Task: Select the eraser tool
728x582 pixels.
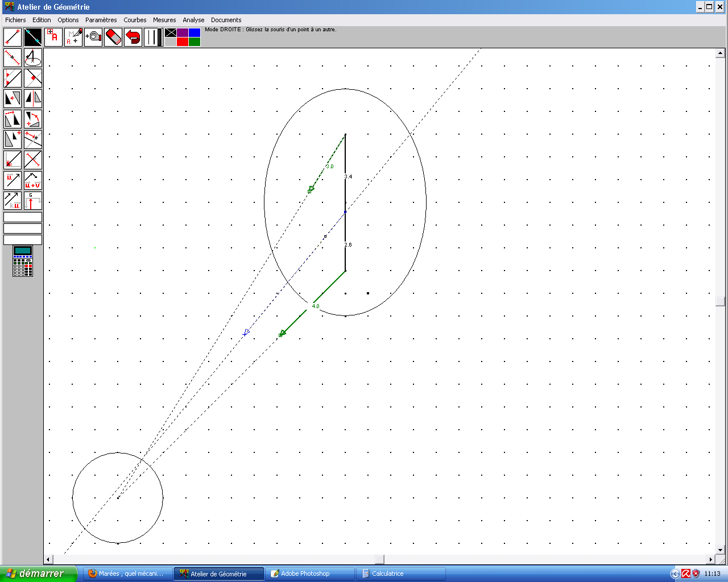Action: tap(113, 37)
